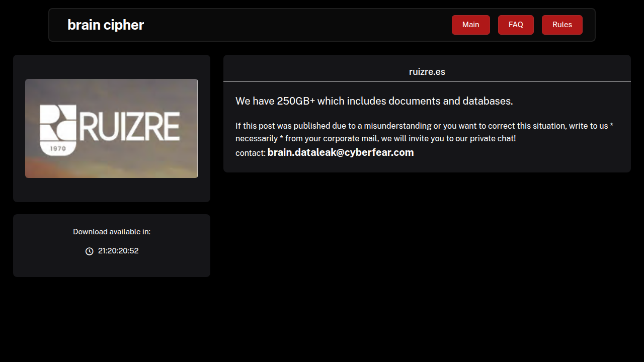Click the RUIZRE wordmark text in the image
The width and height of the screenshot is (644, 362).
click(x=129, y=126)
